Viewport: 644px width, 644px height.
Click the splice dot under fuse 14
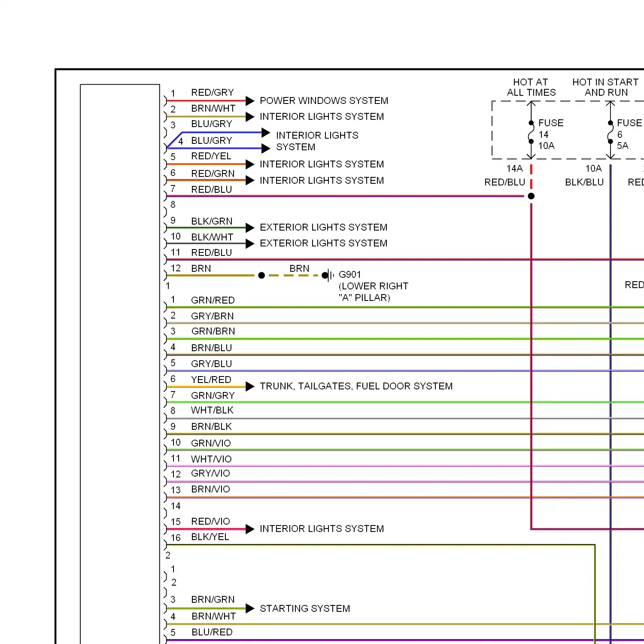point(531,196)
